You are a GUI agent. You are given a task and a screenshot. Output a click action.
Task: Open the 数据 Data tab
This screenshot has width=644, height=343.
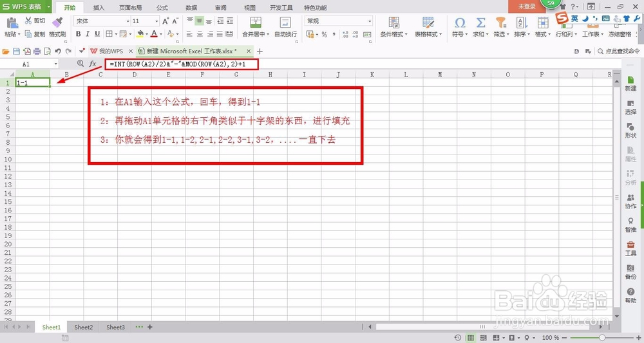point(191,7)
